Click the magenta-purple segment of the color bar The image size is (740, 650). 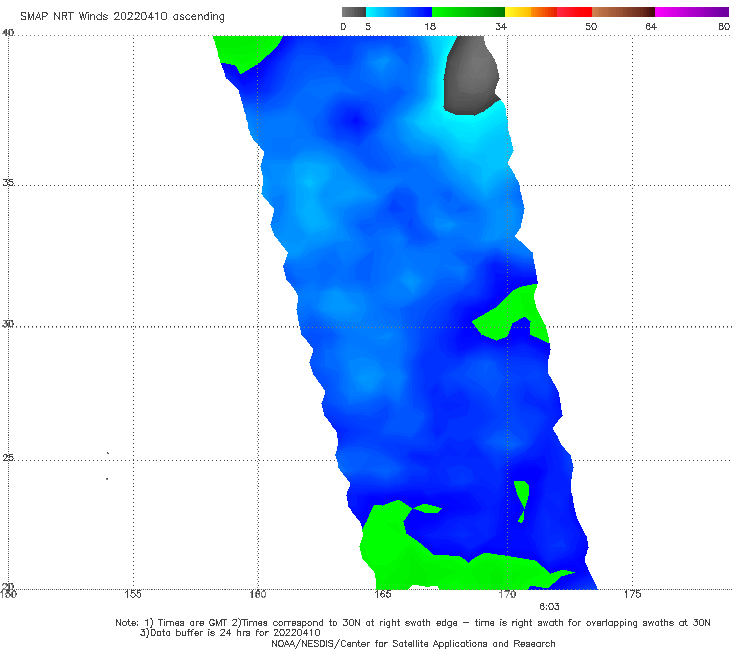point(692,12)
